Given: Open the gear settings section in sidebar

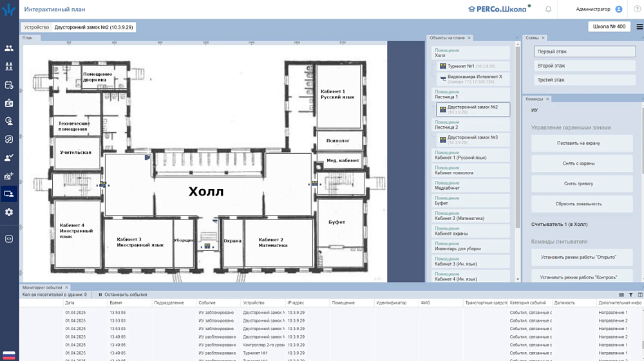Looking at the screenshot, I should point(9,212).
